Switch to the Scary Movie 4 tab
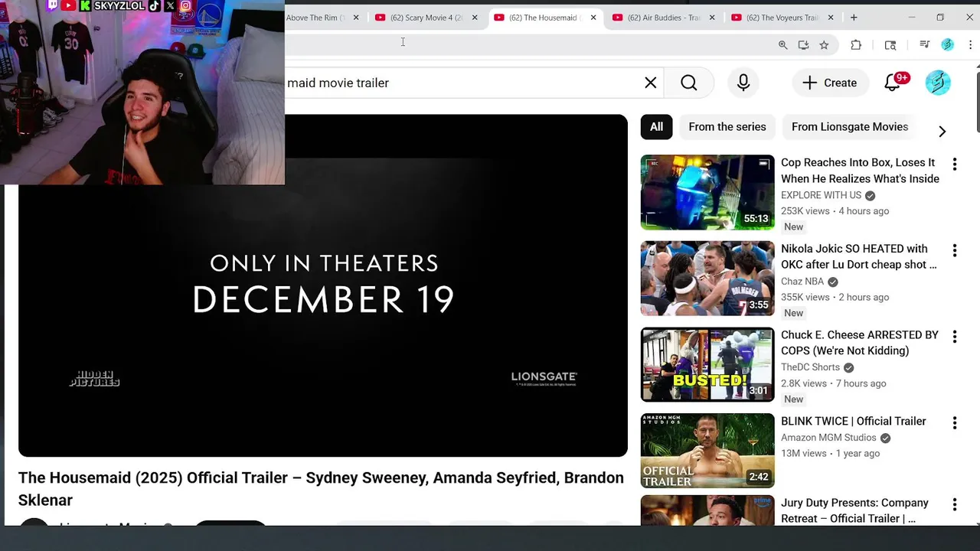 tap(426, 18)
